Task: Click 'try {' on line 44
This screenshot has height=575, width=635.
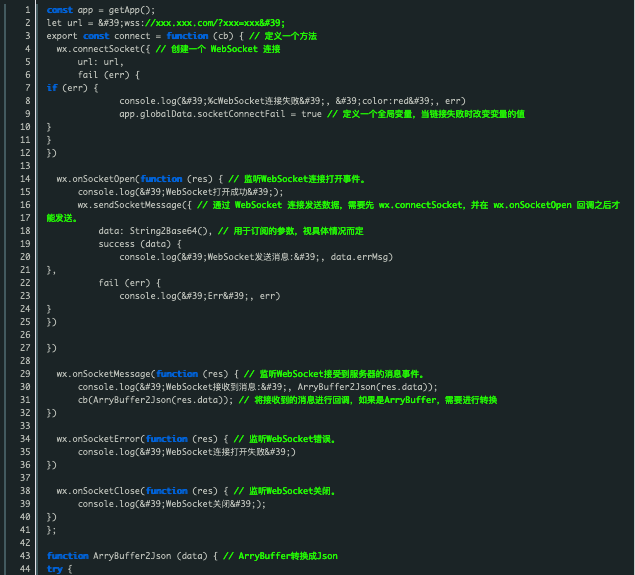Action: point(60,569)
